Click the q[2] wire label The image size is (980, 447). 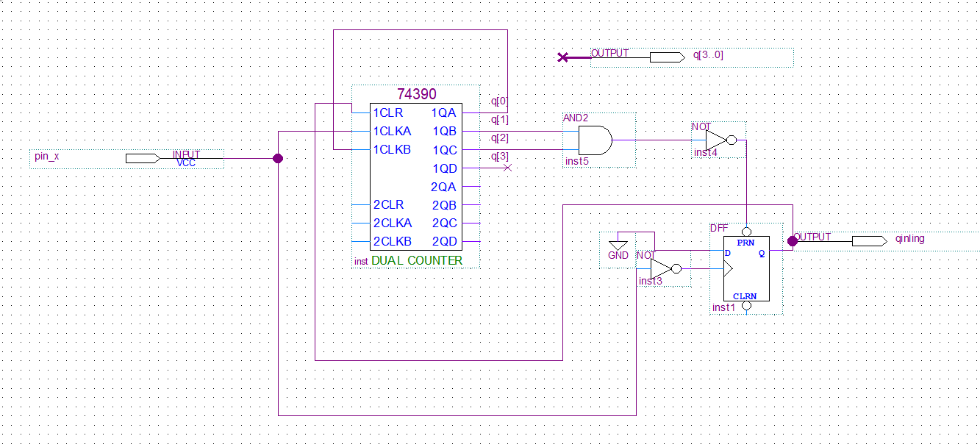pos(500,138)
